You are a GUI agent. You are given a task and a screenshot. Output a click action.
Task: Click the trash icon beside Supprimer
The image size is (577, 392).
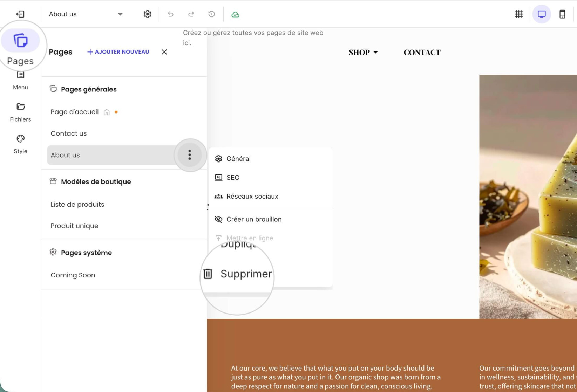208,274
